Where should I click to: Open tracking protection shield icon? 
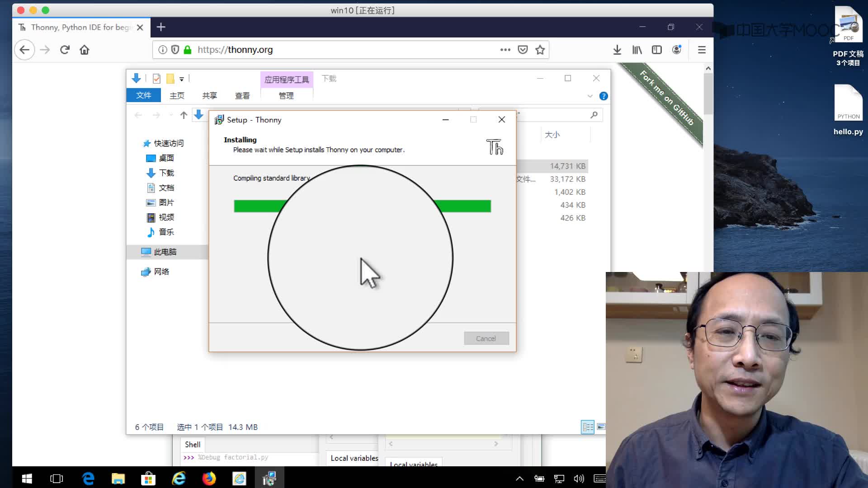click(175, 50)
